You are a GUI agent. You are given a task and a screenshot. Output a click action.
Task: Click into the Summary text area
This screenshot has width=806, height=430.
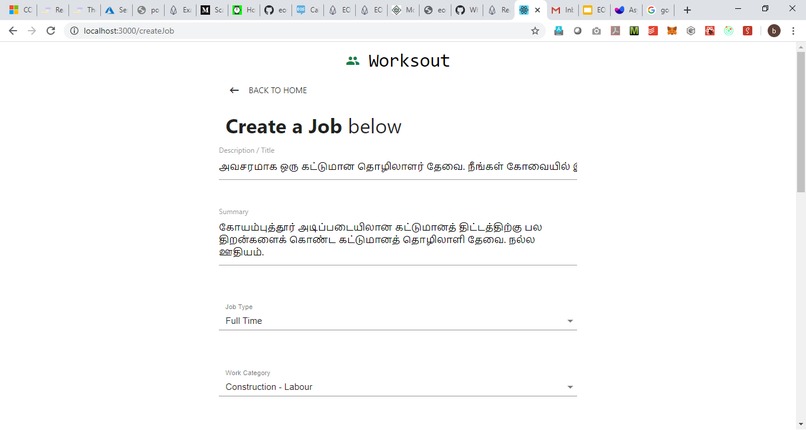pyautogui.click(x=398, y=240)
